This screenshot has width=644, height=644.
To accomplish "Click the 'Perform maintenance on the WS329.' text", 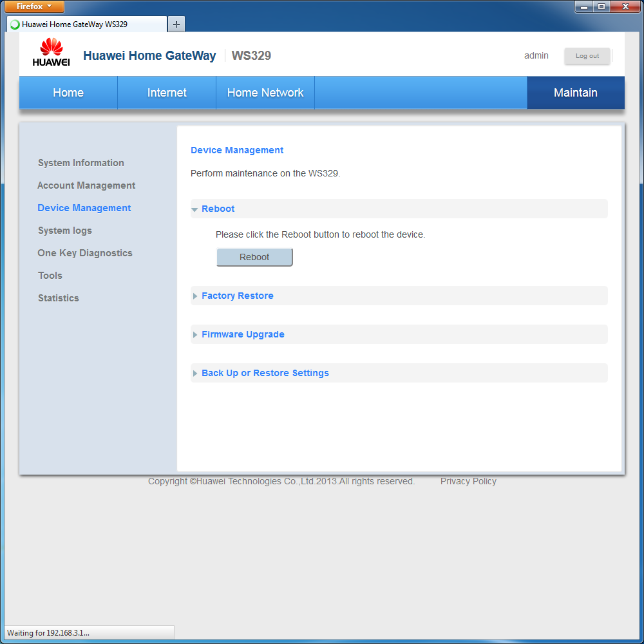I will (x=265, y=173).
